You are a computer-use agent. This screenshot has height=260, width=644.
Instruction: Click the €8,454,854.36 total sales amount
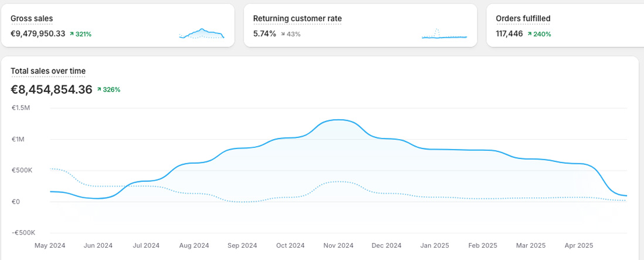pos(52,90)
